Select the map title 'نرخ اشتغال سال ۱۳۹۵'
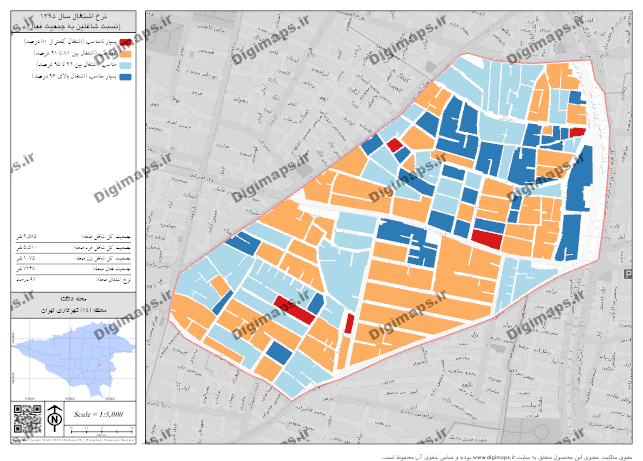This screenshot has width=643, height=461. click(x=74, y=17)
